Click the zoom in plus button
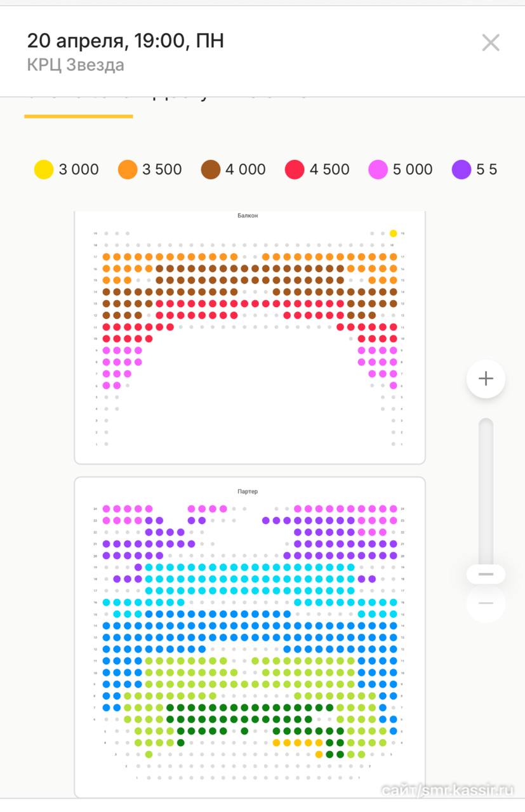Viewport: 525px width, 812px height. point(486,379)
